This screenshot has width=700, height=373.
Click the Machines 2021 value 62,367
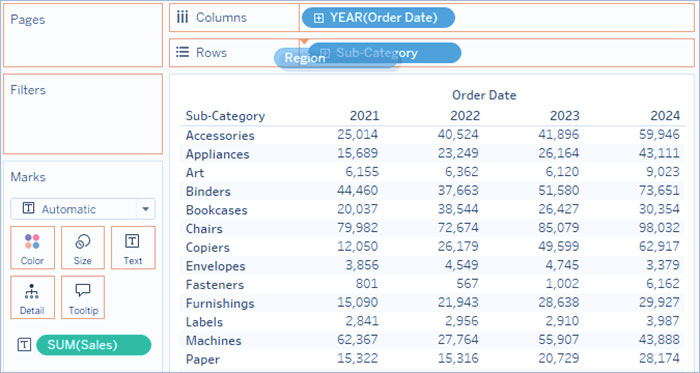357,340
